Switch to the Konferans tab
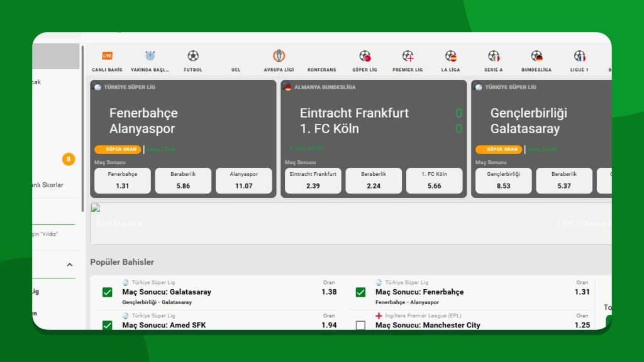The image size is (644, 362). [321, 70]
